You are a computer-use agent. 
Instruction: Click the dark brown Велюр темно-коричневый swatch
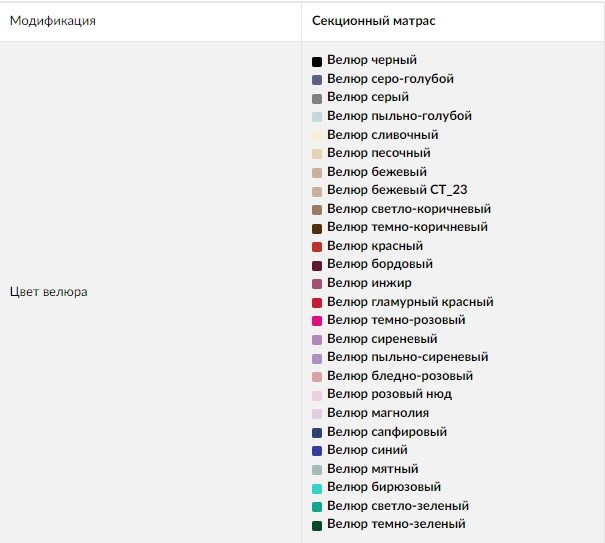click(x=317, y=228)
